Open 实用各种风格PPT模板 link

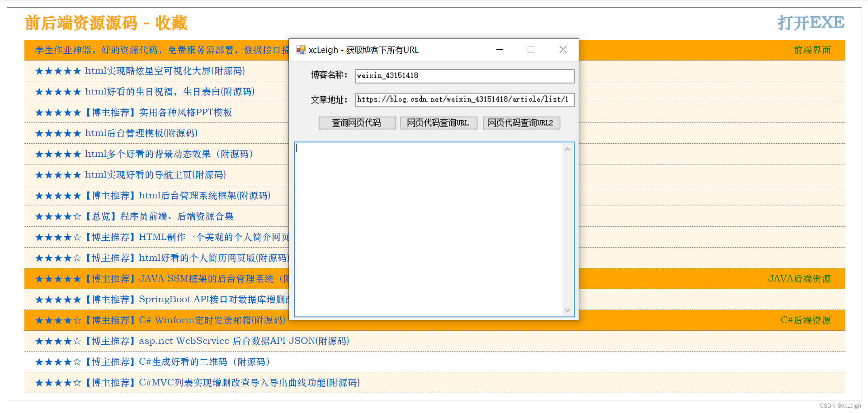tap(134, 113)
